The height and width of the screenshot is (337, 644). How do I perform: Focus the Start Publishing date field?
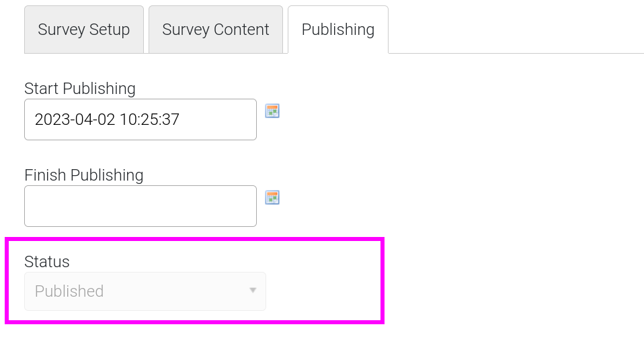tap(140, 119)
